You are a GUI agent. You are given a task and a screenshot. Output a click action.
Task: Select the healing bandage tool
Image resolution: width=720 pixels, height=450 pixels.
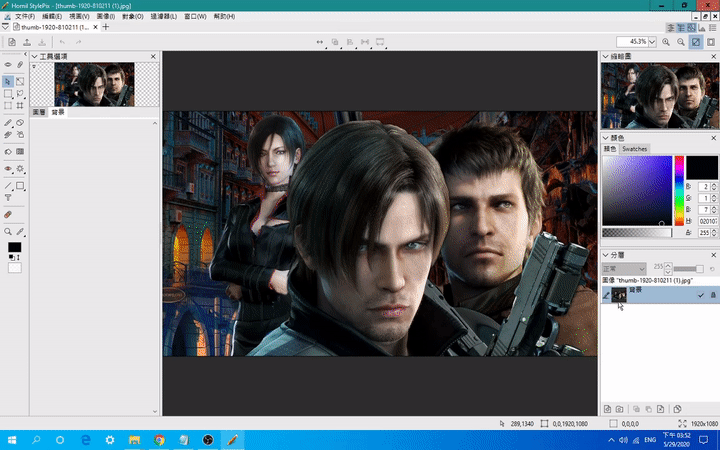[x=8, y=214]
